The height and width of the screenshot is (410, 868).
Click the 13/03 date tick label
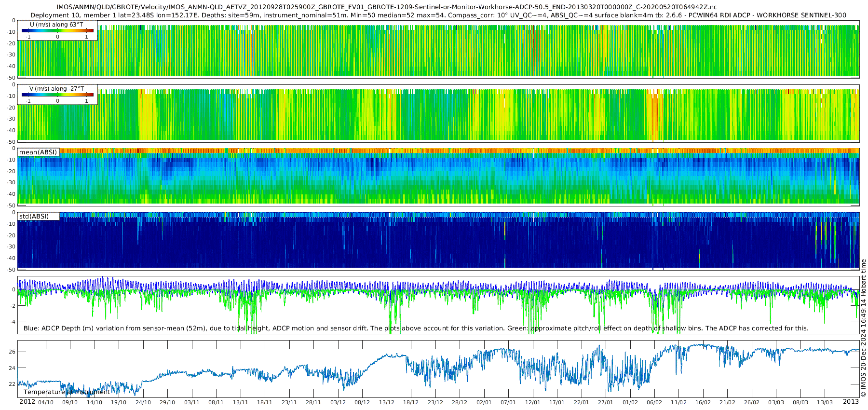point(825,402)
